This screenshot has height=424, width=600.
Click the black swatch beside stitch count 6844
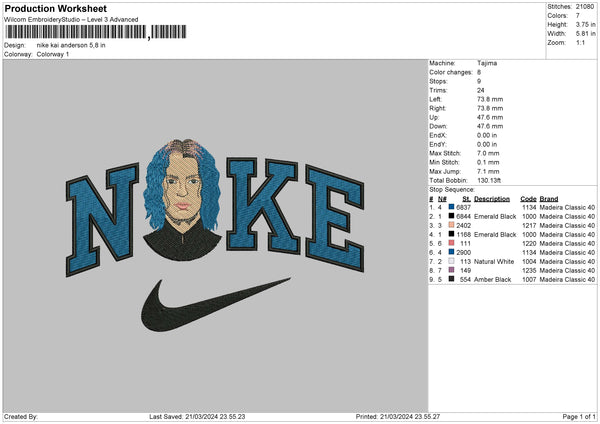click(451, 216)
